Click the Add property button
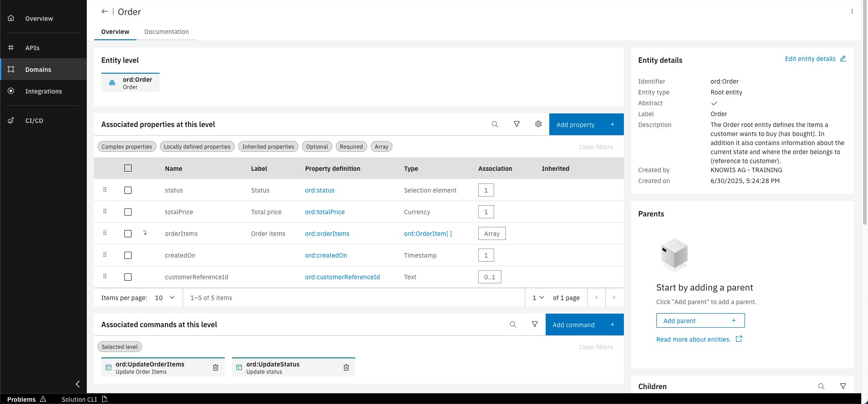The height and width of the screenshot is (404, 868). click(x=586, y=125)
